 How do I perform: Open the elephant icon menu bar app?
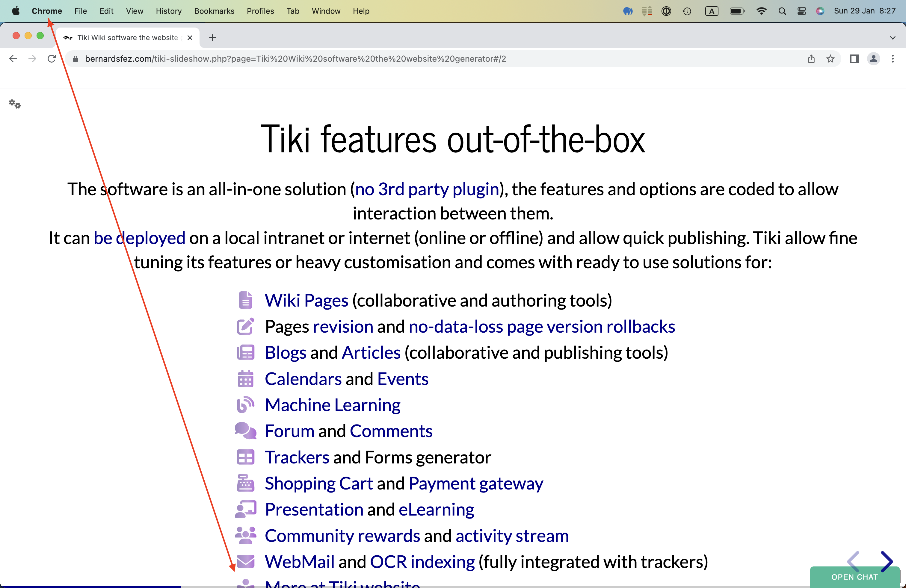(628, 11)
